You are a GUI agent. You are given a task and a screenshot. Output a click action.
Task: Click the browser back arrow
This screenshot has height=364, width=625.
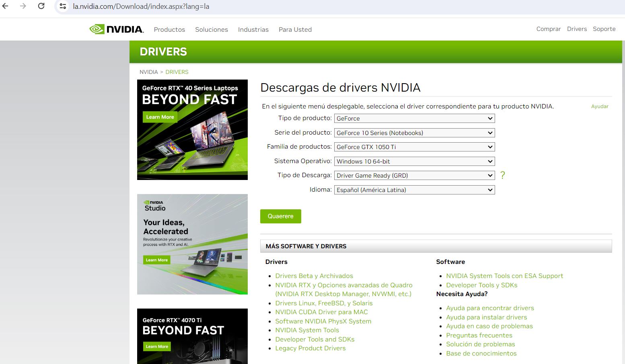pos(5,6)
